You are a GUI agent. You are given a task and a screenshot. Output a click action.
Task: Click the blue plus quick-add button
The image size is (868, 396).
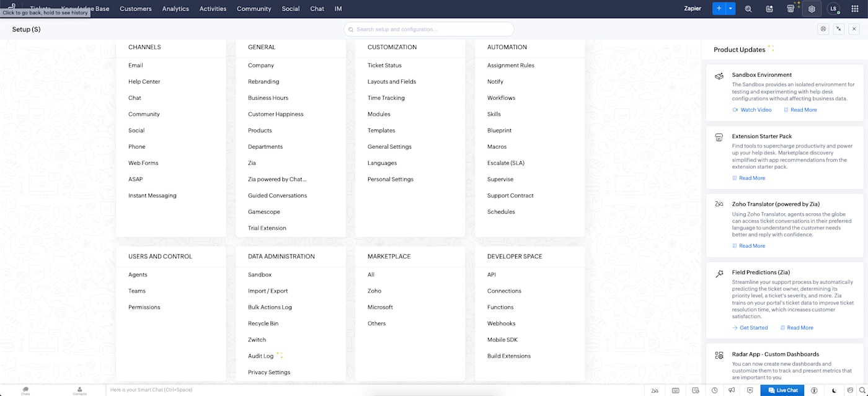(x=719, y=9)
